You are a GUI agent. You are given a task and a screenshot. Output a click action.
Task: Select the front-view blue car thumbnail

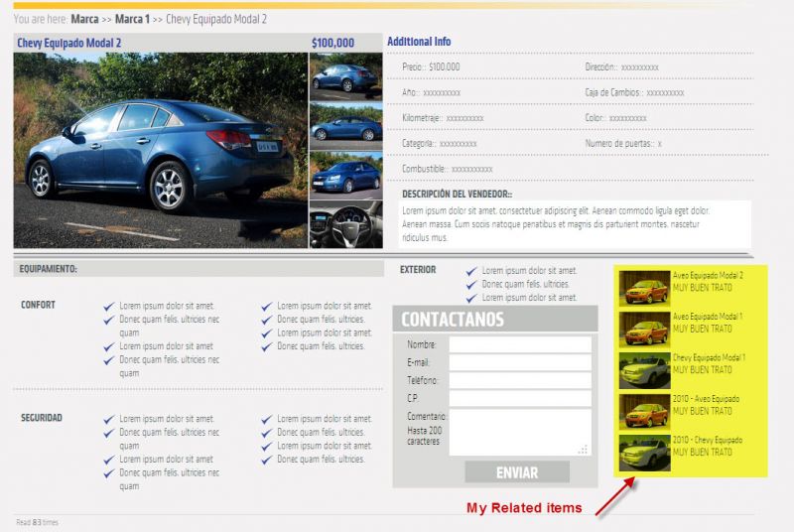pyautogui.click(x=345, y=176)
